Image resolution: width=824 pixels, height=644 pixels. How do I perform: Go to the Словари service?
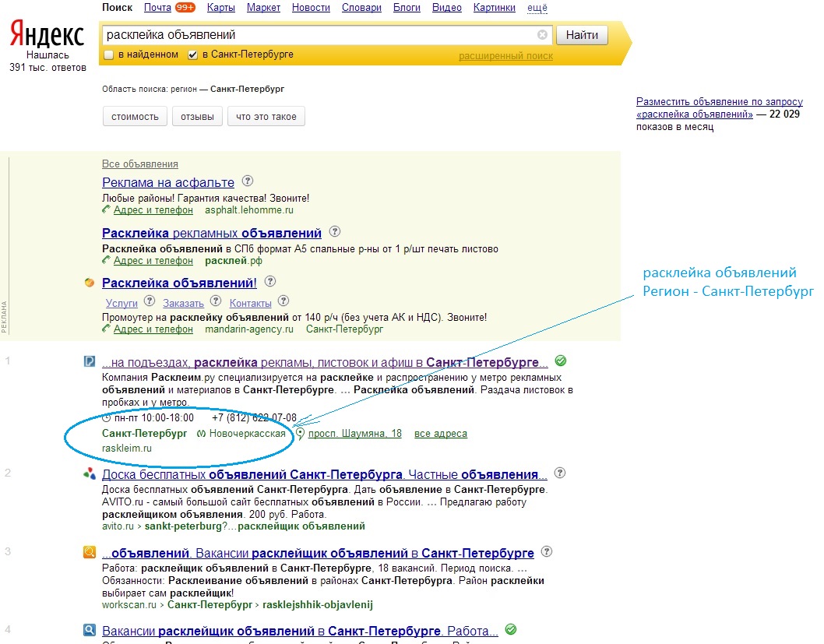361,7
